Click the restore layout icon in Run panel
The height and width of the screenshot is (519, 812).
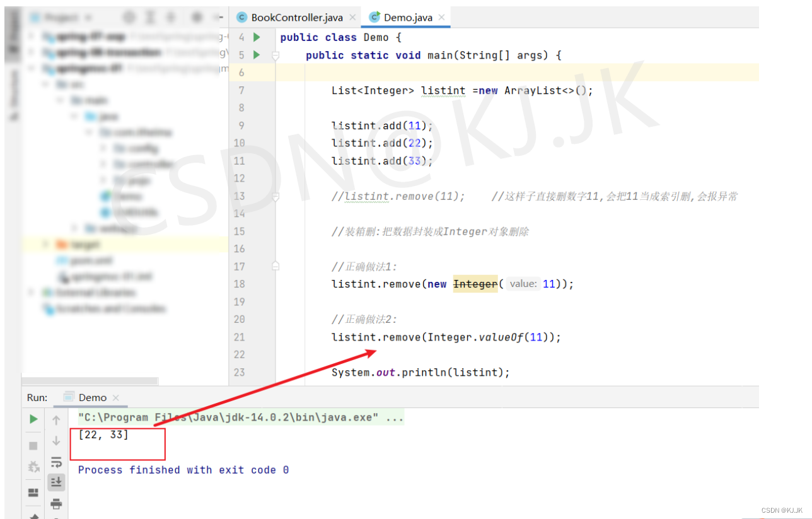tap(33, 493)
